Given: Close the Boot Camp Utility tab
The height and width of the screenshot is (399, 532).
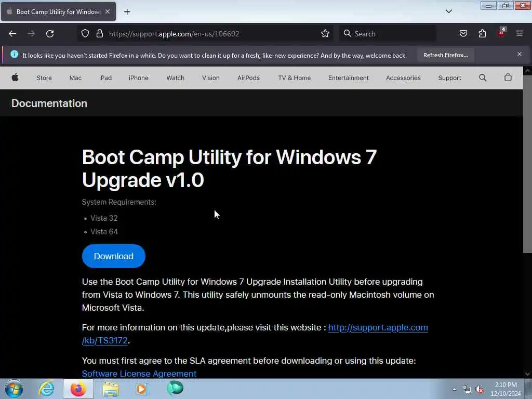Looking at the screenshot, I should [x=108, y=11].
